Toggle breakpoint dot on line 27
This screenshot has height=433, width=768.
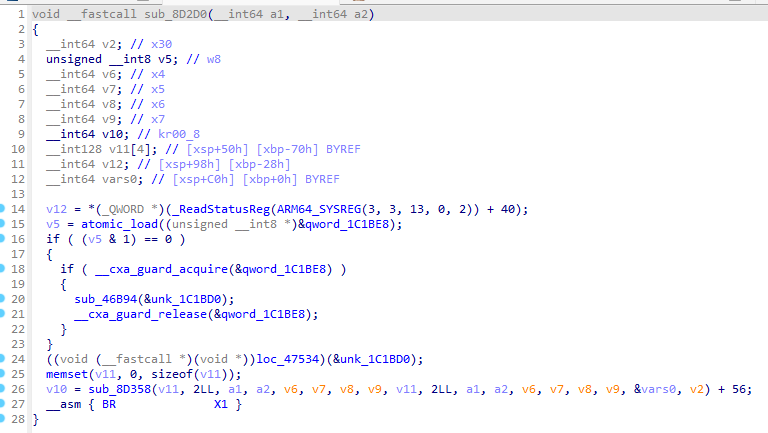pyautogui.click(x=1, y=404)
